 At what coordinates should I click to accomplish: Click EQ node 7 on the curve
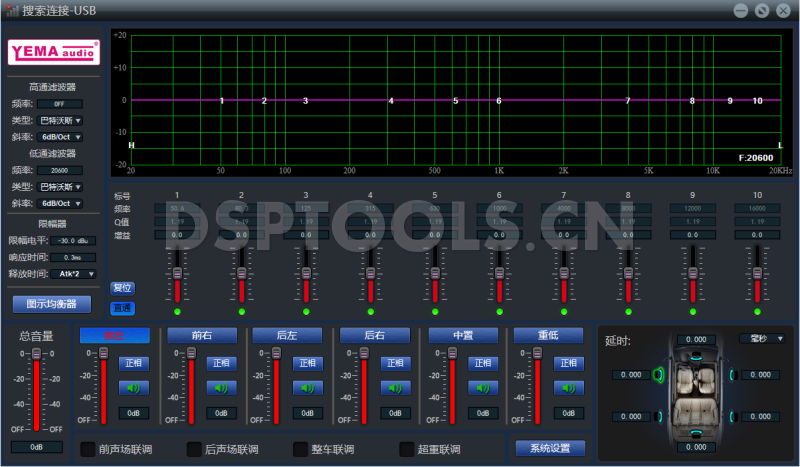[x=628, y=101]
